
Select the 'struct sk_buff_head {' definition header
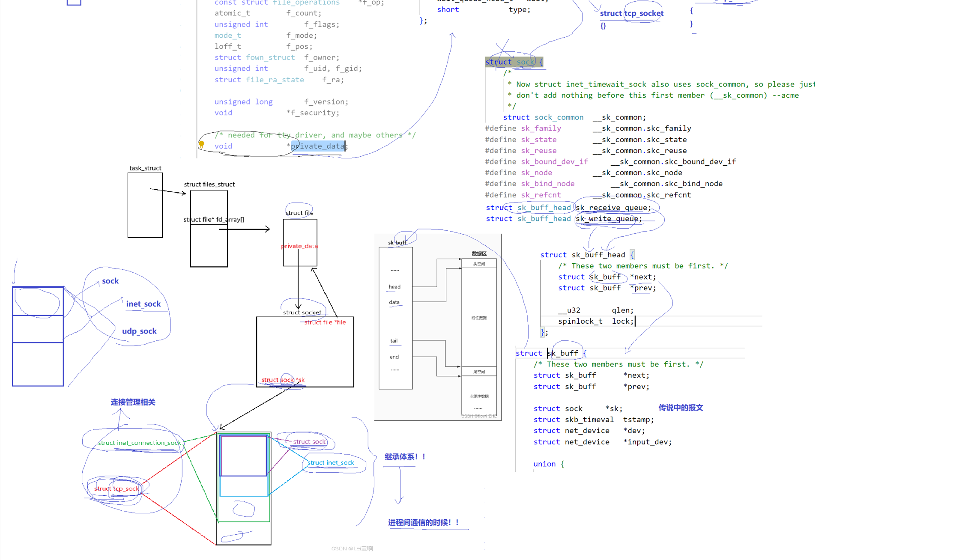pos(587,255)
